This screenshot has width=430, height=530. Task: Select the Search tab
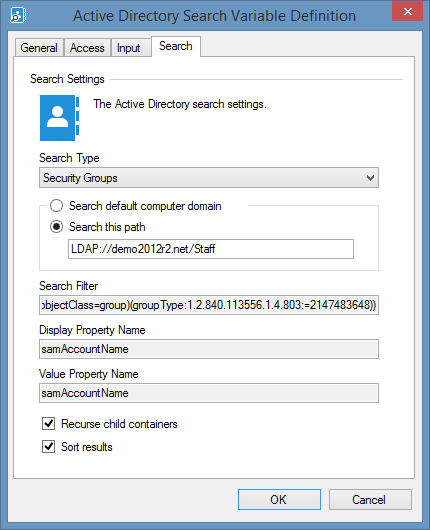[x=176, y=46]
